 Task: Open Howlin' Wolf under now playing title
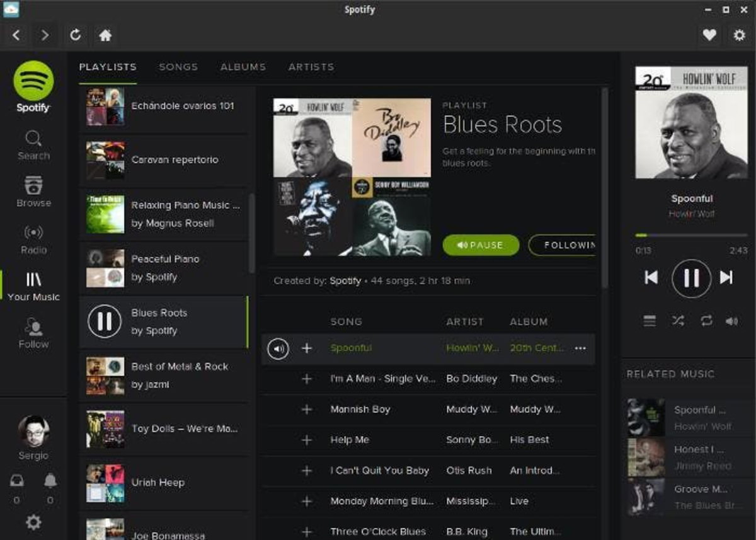pyautogui.click(x=691, y=214)
